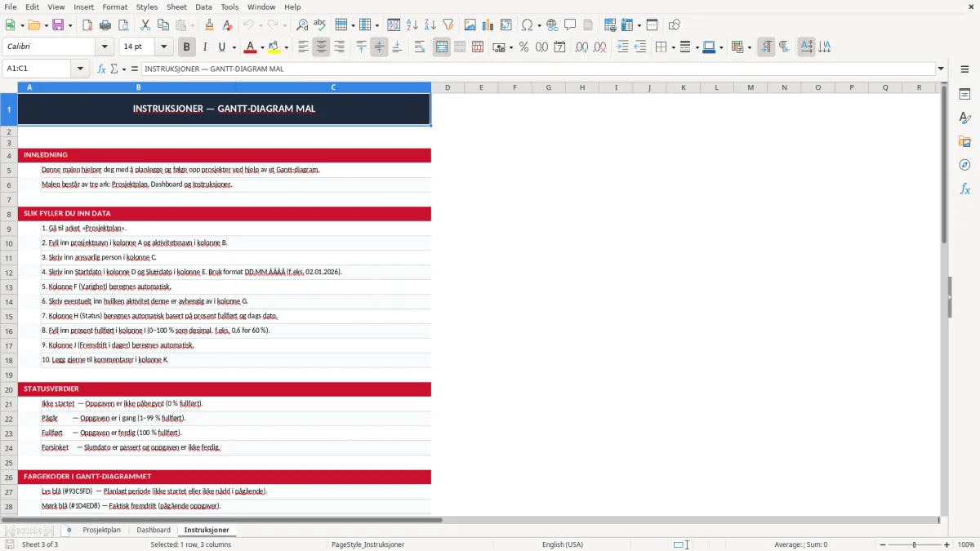The image size is (980, 551).
Task: Align text right
Action: (x=340, y=47)
